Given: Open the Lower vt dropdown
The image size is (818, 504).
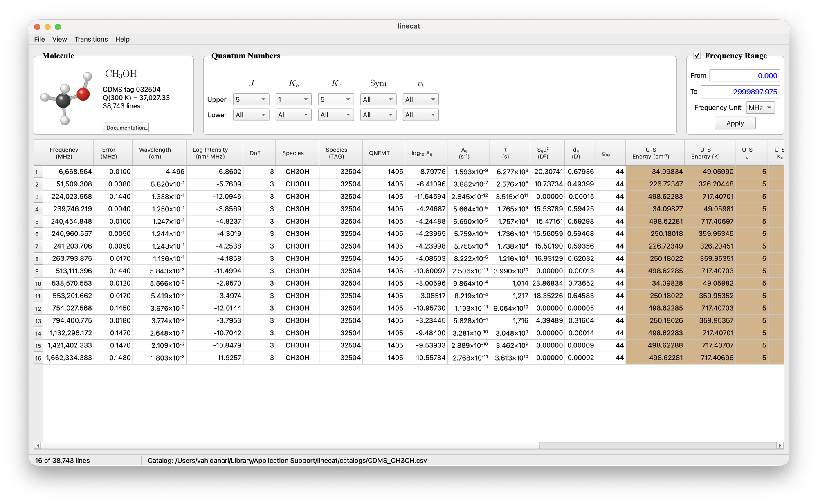Looking at the screenshot, I should (x=421, y=115).
